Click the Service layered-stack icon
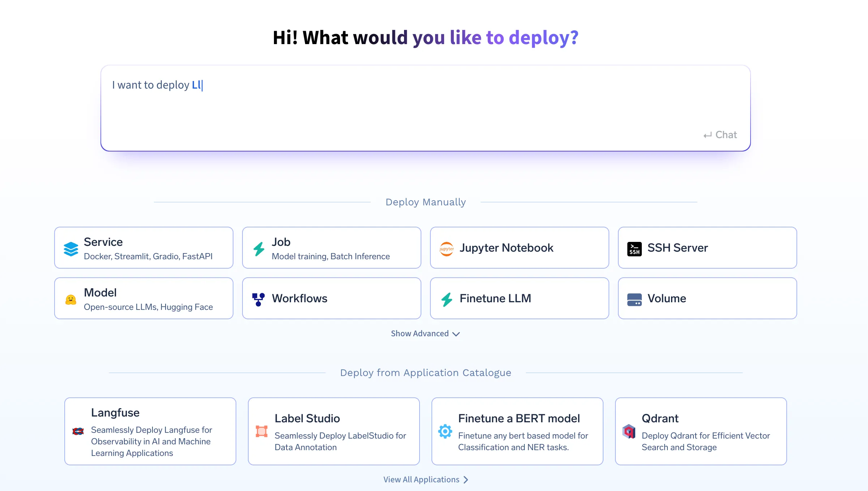Screen dimensions: 868x491 tap(71, 249)
